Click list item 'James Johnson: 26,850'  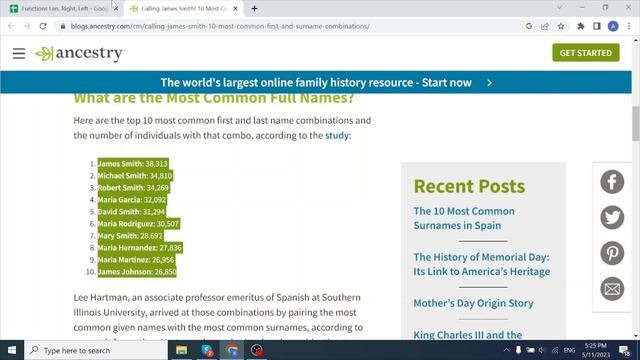click(x=137, y=272)
